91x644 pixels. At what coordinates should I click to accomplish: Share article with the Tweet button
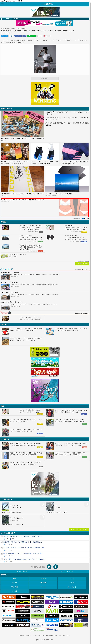pyautogui.click(x=4, y=36)
